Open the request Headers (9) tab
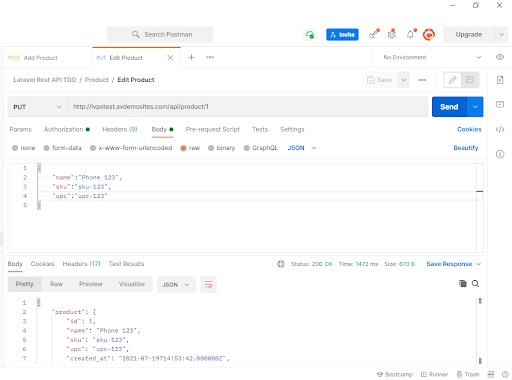The image size is (512, 380). [120, 129]
